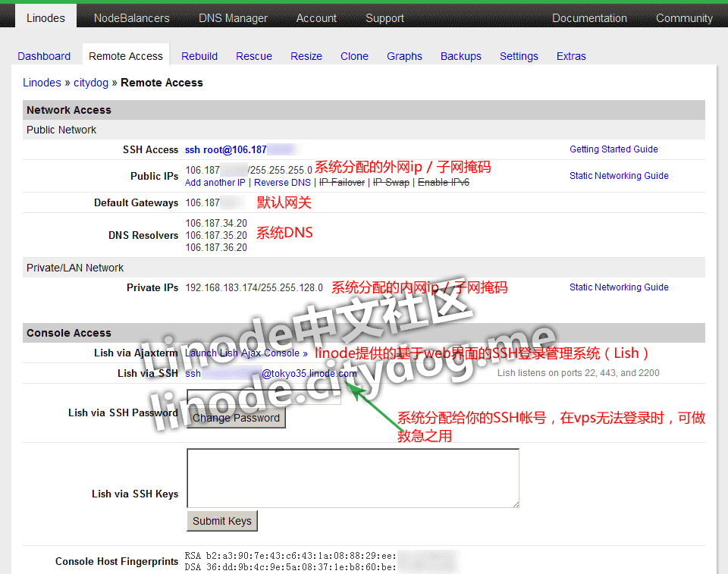Click the Network Access section header
This screenshot has width=728, height=574.
click(x=363, y=110)
